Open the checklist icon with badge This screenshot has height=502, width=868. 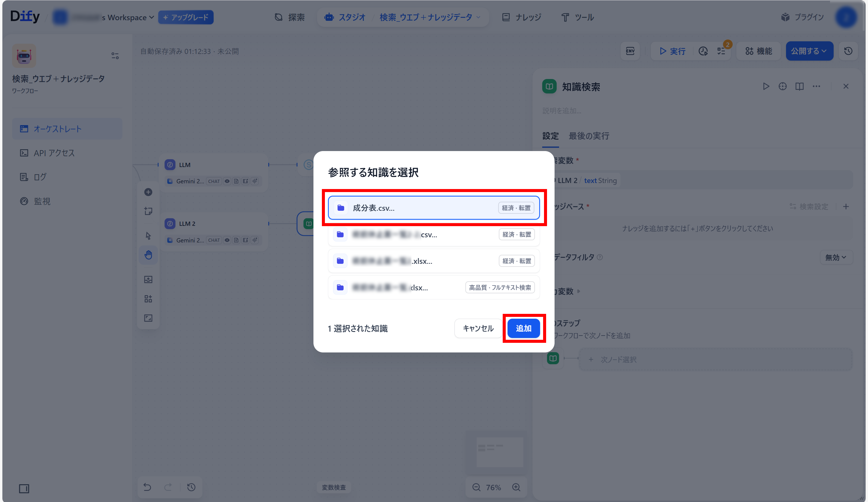pos(722,51)
